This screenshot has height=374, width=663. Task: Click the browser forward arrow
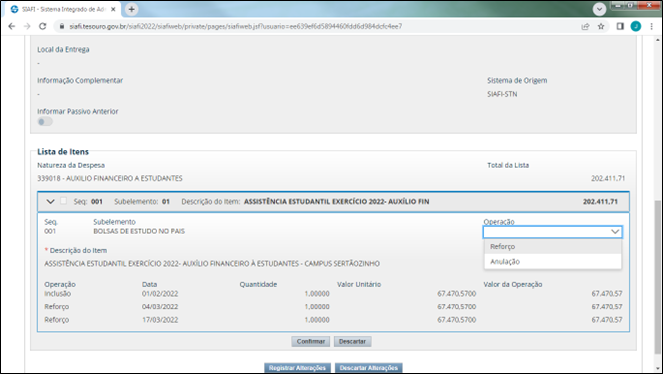coord(27,26)
